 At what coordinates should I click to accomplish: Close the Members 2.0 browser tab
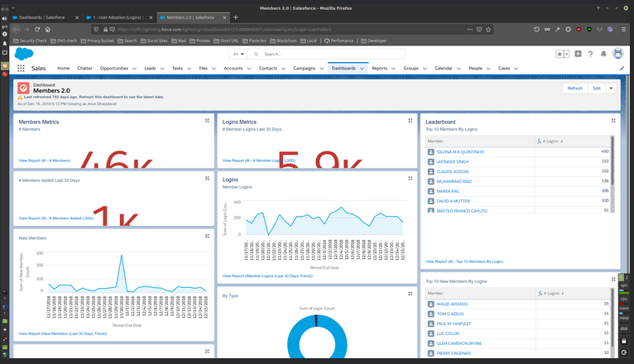click(225, 17)
